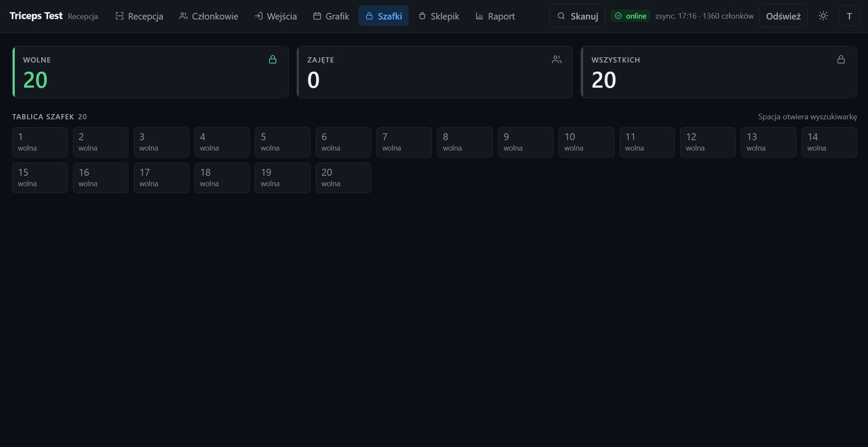This screenshot has width=868, height=447.
Task: Click the lock icon in Wszystkich card
Action: click(841, 59)
